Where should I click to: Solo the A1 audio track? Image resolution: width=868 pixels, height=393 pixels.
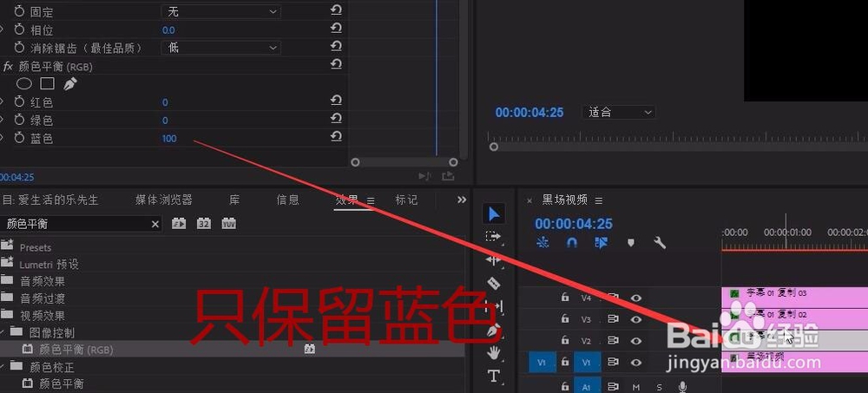pos(659,387)
